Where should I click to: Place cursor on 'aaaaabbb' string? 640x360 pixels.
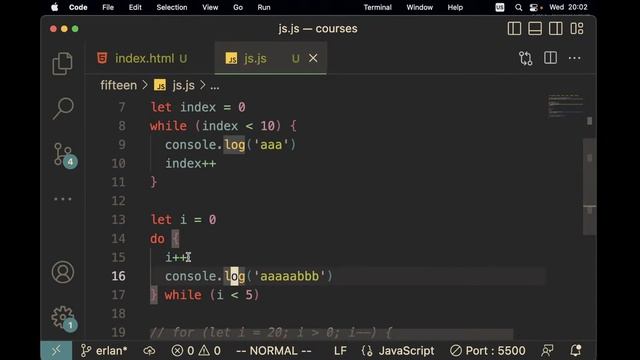[289, 276]
